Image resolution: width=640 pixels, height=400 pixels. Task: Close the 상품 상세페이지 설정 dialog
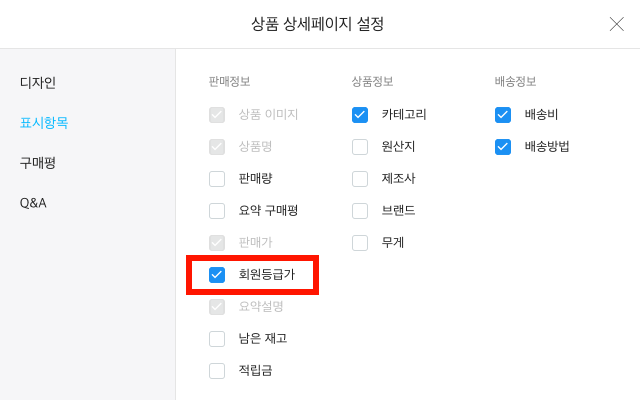coord(616,24)
